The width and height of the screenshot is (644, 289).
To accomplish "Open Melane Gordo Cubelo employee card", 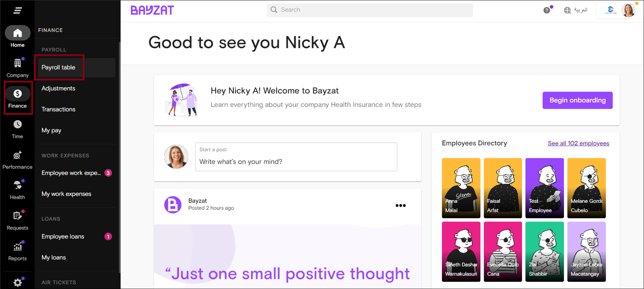I will click(x=586, y=188).
